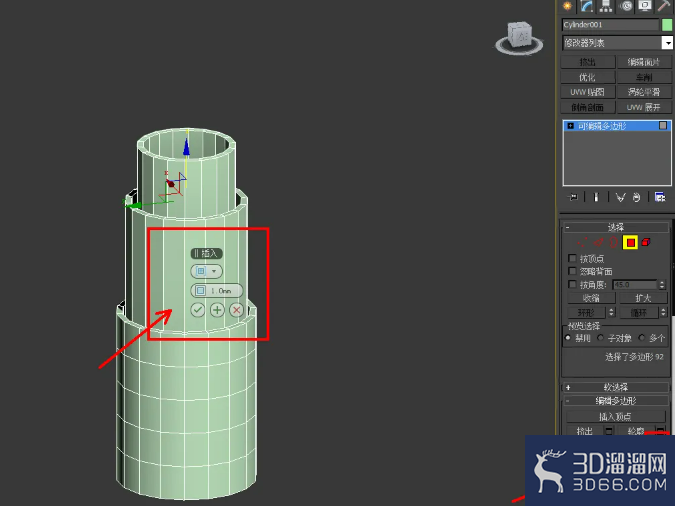The height and width of the screenshot is (506, 675).
Task: Adjust the 环形 ring spinner
Action: [611, 313]
